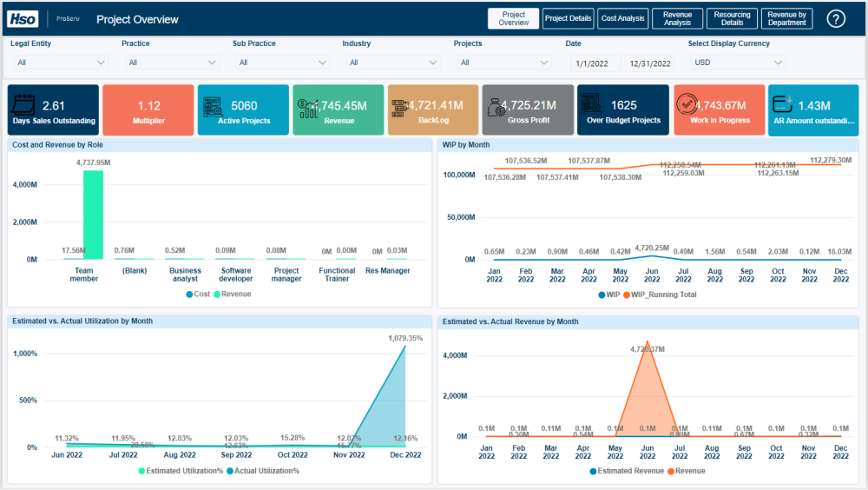Click the Gross Profit money bag icon
This screenshot has width=868, height=490.
pyautogui.click(x=495, y=106)
